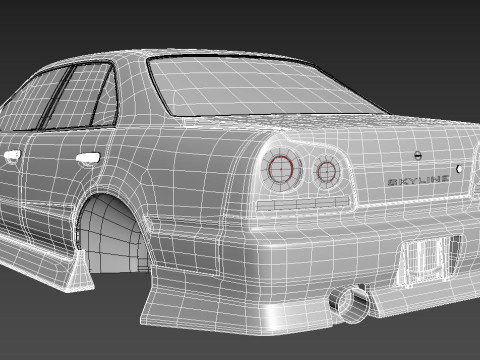Click the SKYLINE badge lettering on the trunk
480x360 pixels.
click(418, 180)
